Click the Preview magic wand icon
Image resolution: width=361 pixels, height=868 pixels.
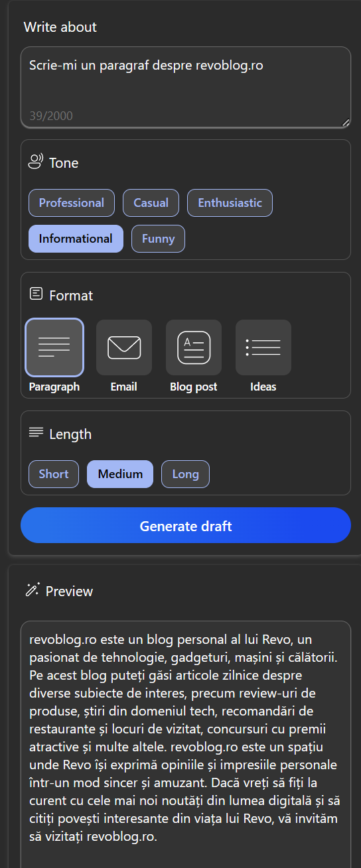[x=33, y=590]
